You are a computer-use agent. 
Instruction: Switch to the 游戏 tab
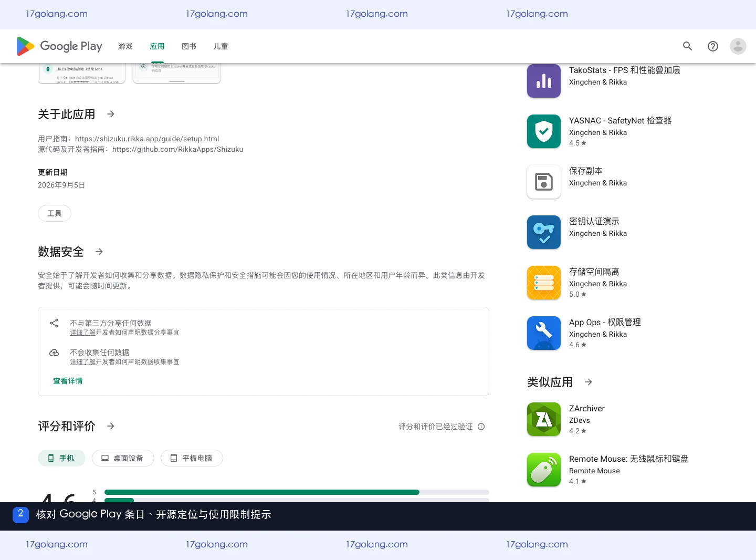tap(125, 46)
